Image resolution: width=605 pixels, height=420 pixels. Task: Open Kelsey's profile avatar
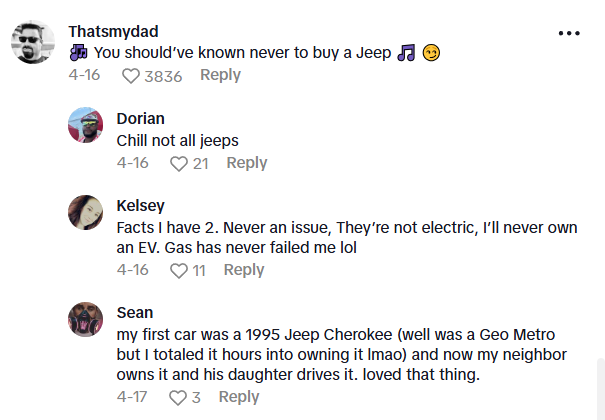click(86, 214)
